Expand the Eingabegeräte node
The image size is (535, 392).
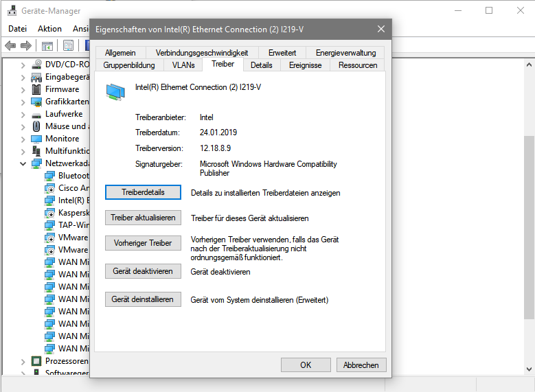coord(23,78)
